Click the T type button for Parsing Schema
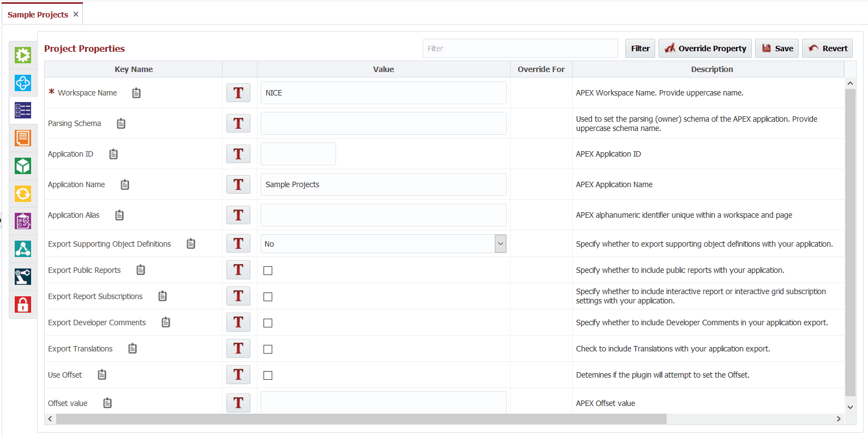This screenshot has width=868, height=436. 238,123
